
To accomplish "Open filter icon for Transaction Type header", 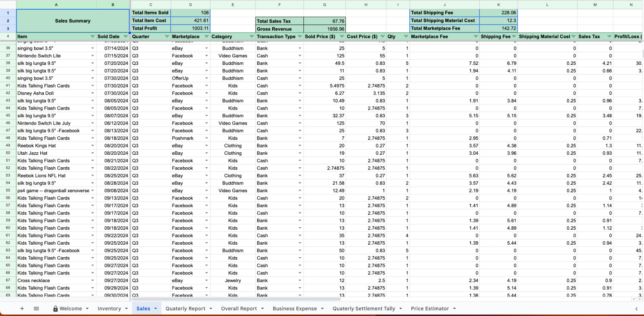I will click(x=300, y=37).
